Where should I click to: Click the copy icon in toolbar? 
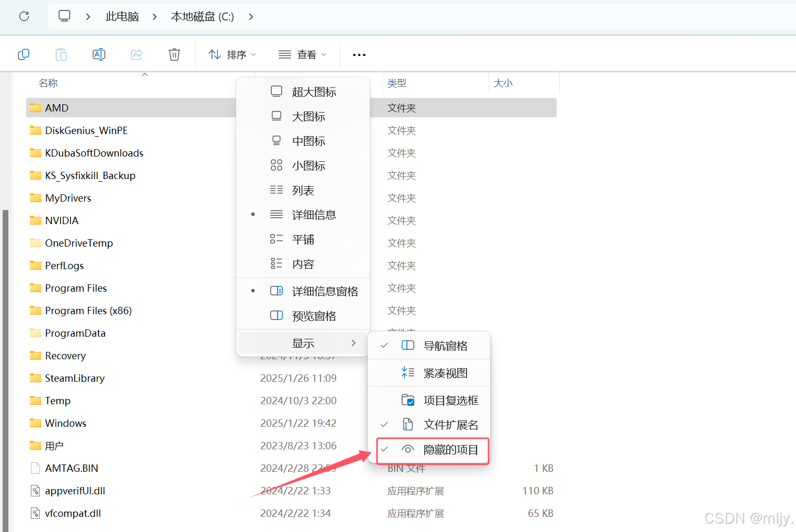click(24, 54)
